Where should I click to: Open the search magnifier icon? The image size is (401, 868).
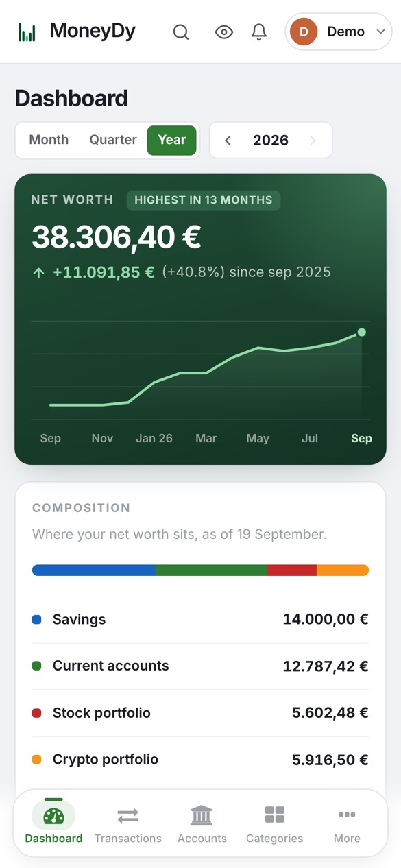pos(181,32)
